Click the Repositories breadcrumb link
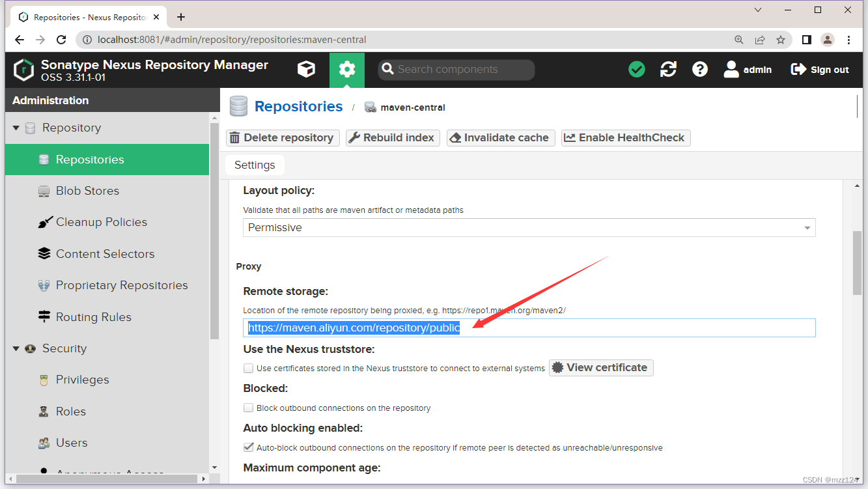The height and width of the screenshot is (489, 868). coord(298,107)
